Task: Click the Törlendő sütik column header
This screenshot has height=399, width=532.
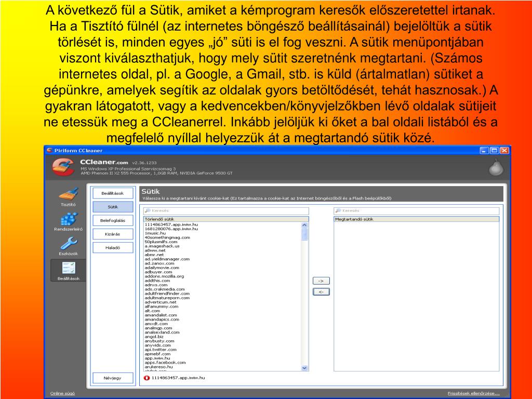Action: pos(226,219)
